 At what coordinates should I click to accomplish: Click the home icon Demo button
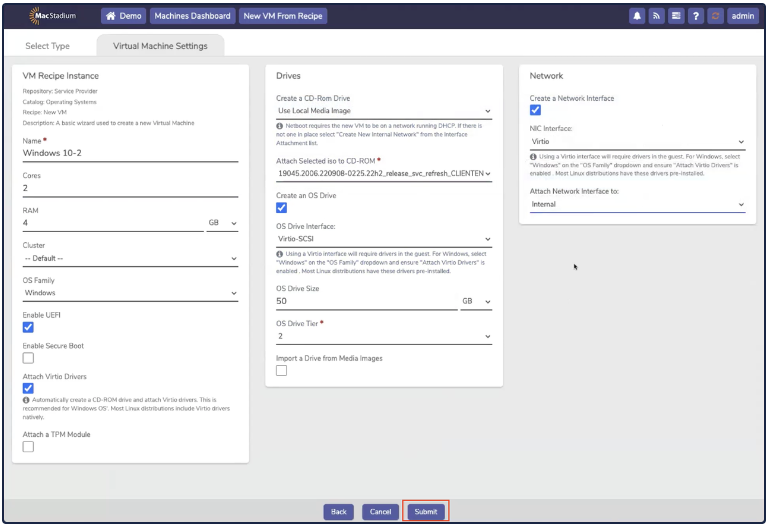coord(123,16)
